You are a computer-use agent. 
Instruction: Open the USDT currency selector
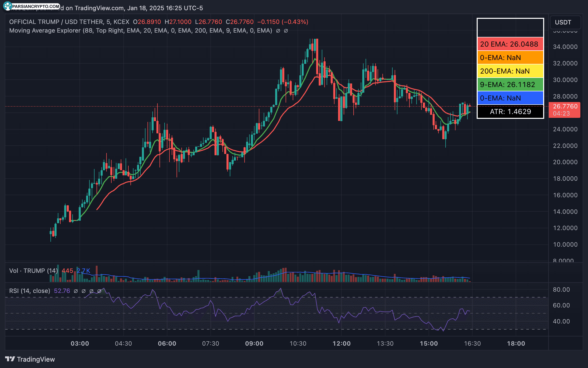click(565, 22)
